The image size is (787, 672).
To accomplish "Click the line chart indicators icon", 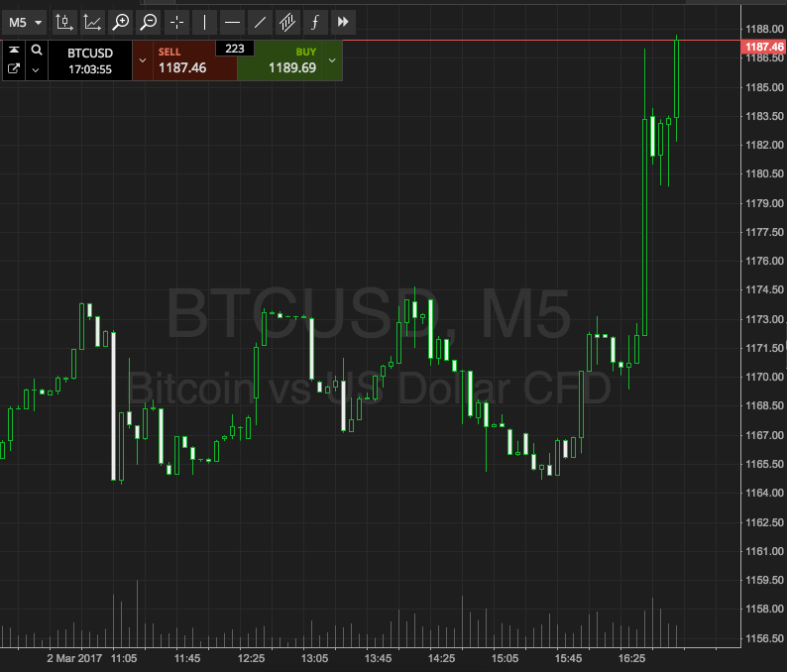I will (x=92, y=21).
